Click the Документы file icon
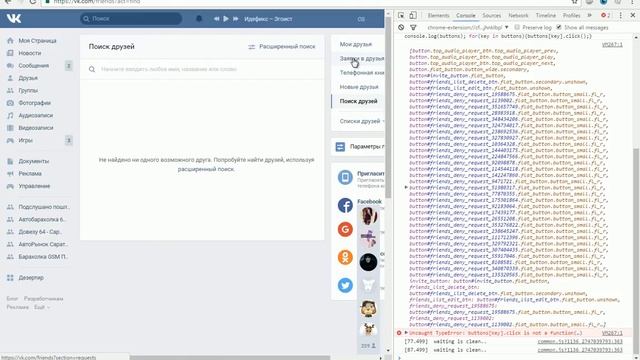 point(10,161)
